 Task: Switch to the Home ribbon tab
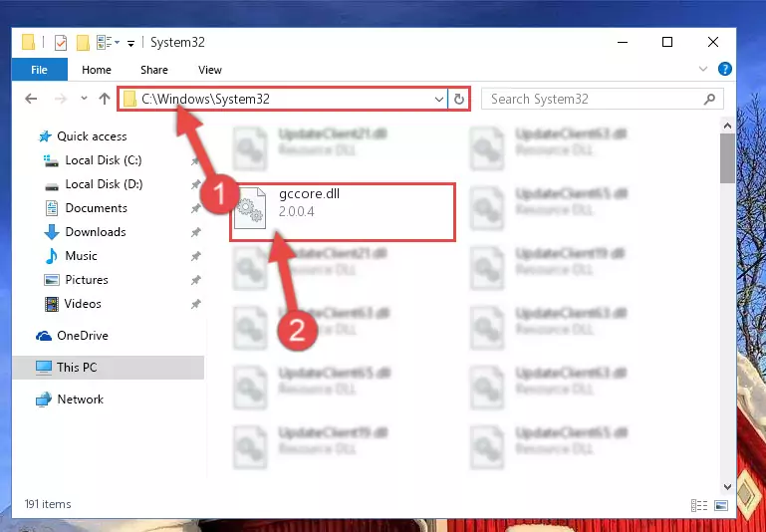tap(97, 70)
